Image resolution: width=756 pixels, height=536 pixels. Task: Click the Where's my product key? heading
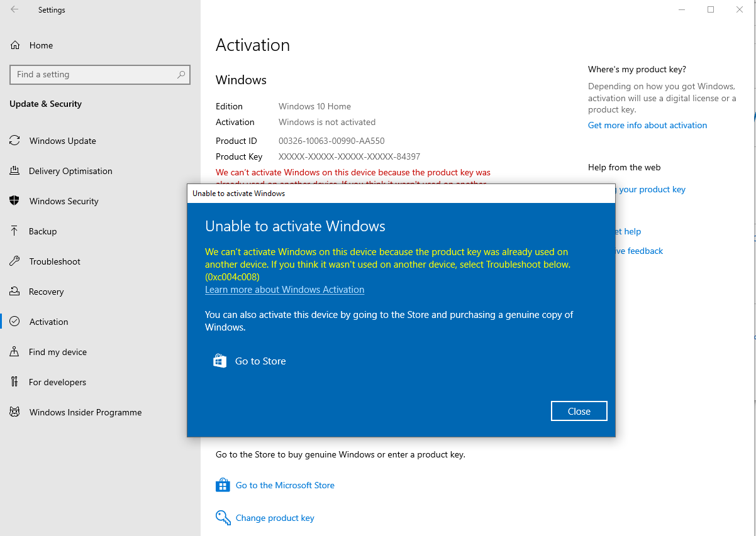pyautogui.click(x=637, y=69)
